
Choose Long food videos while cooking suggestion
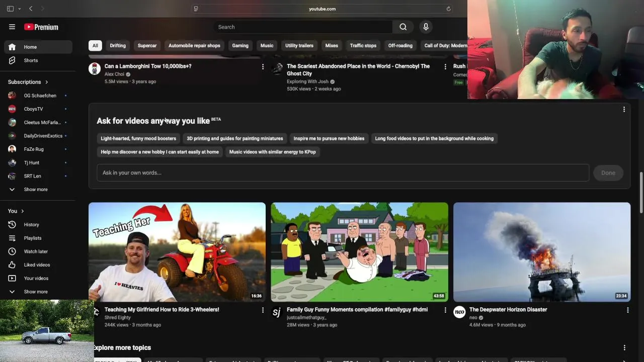434,139
